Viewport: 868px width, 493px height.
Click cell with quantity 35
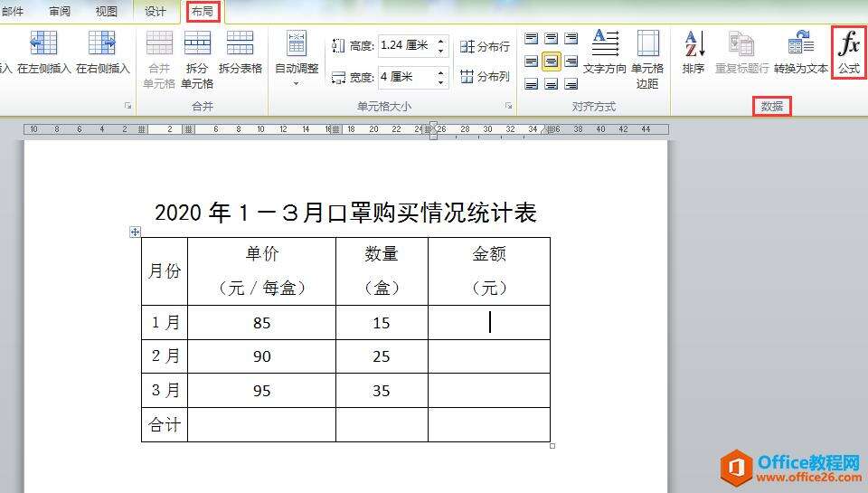(382, 391)
